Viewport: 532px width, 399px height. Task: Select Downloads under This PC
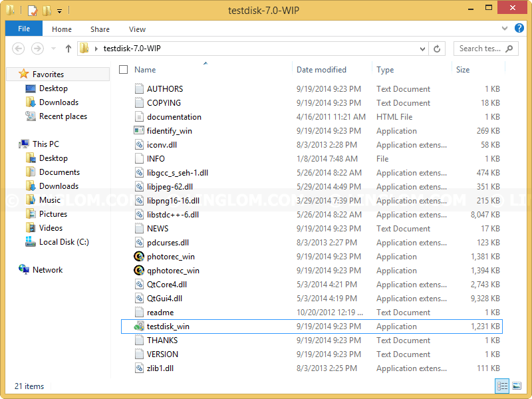pyautogui.click(x=59, y=186)
